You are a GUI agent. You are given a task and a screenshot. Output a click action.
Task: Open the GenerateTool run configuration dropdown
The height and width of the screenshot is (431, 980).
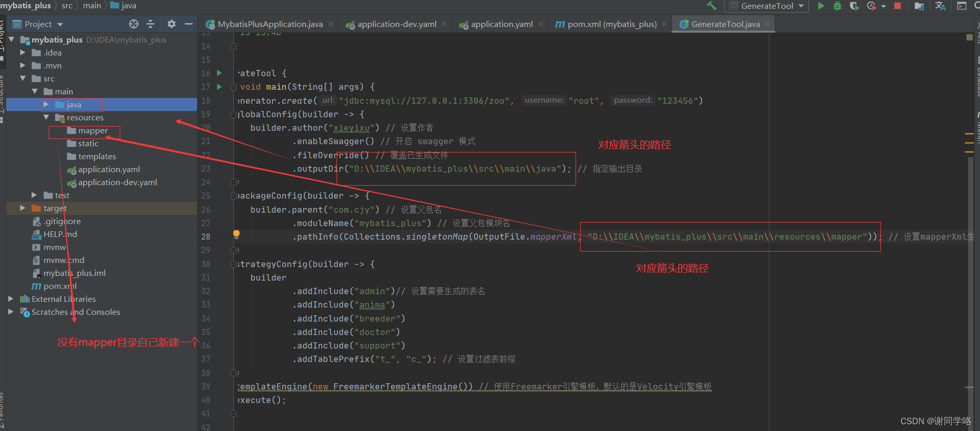pyautogui.click(x=767, y=6)
